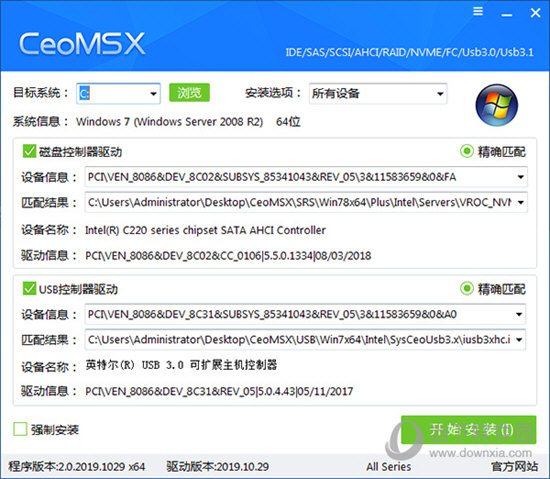Click the Intel(R) C220 series chipset SATA AHCI Controller text

pos(205,230)
